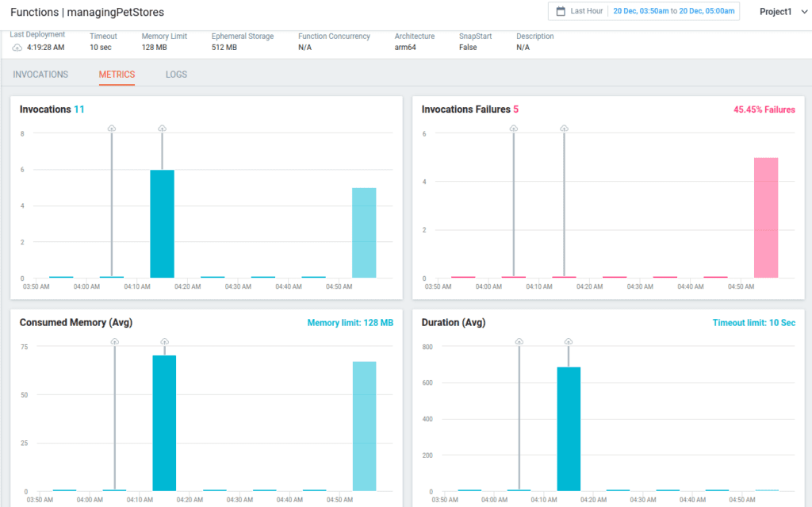Click the first deployment cloud marker on Invocations chart
This screenshot has height=507, width=812.
113,127
